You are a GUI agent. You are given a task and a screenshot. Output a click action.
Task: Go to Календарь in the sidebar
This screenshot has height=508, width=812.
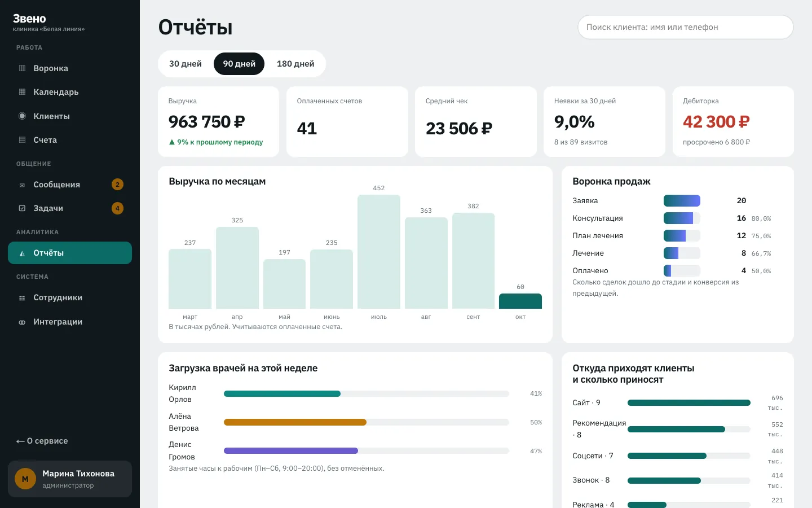[x=70, y=92]
